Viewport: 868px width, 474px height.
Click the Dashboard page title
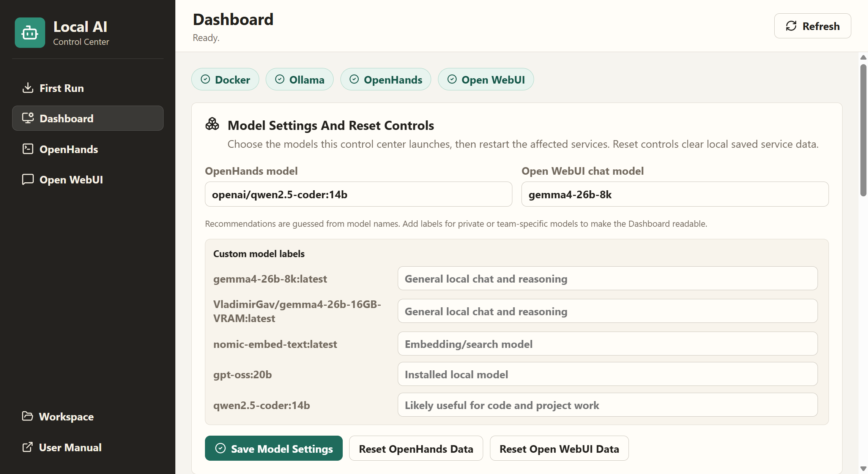pyautogui.click(x=233, y=19)
